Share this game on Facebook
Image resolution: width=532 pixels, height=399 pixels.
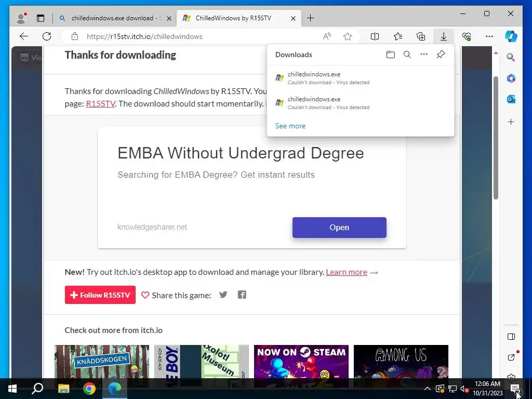pos(242,295)
